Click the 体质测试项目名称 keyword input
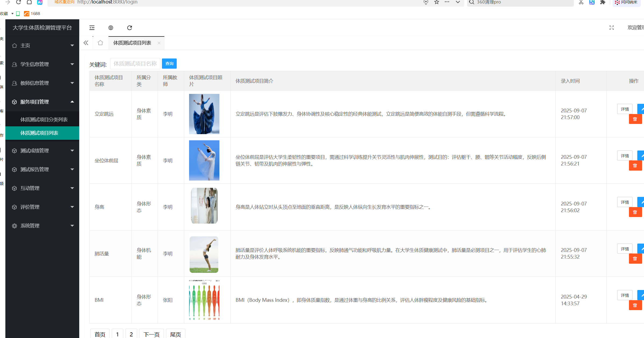The height and width of the screenshot is (338, 644). tap(135, 64)
